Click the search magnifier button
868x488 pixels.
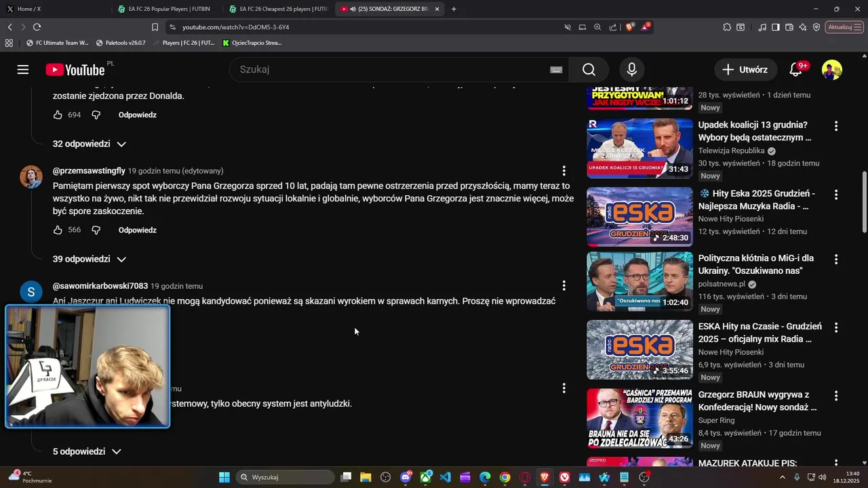pos(589,70)
